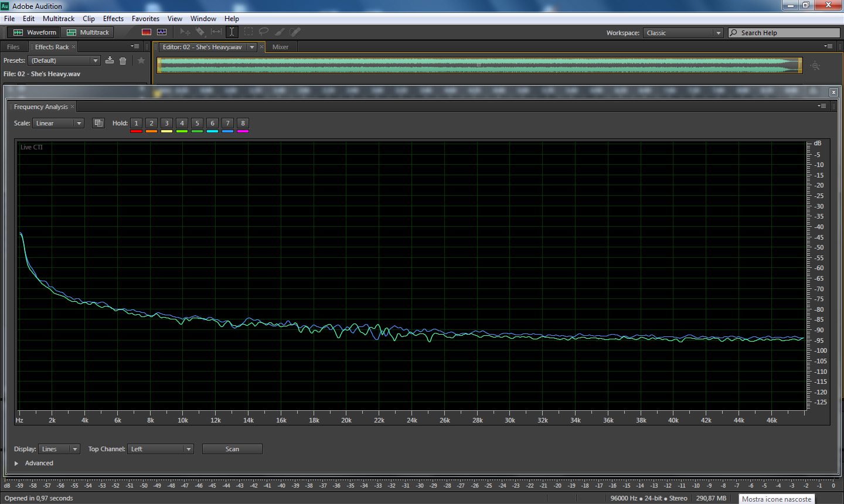Mark rack preset as favorite

coord(141,60)
